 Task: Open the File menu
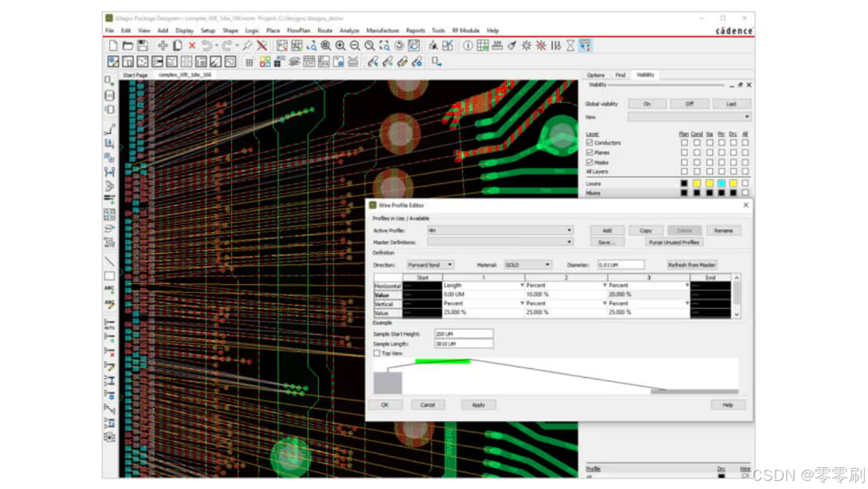pos(110,31)
